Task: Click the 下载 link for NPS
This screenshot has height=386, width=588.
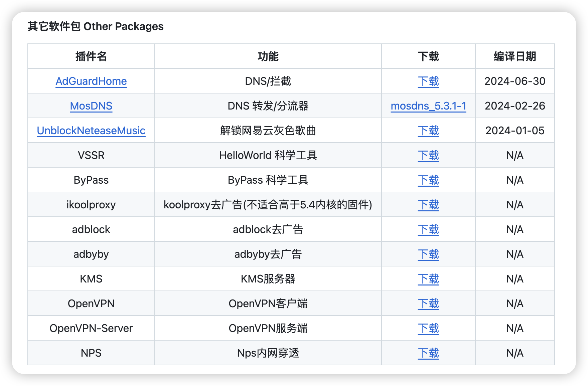Action: coord(428,353)
